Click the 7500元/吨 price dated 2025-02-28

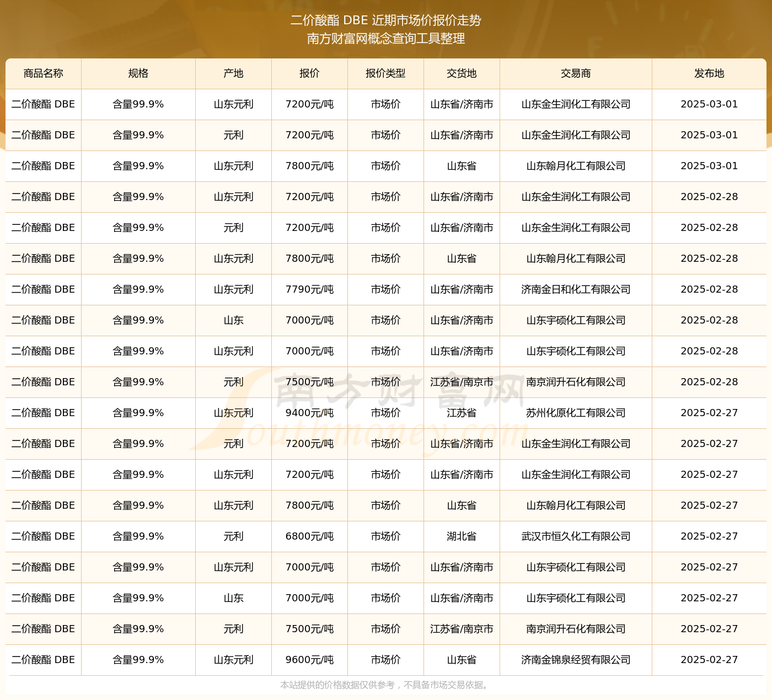click(309, 382)
